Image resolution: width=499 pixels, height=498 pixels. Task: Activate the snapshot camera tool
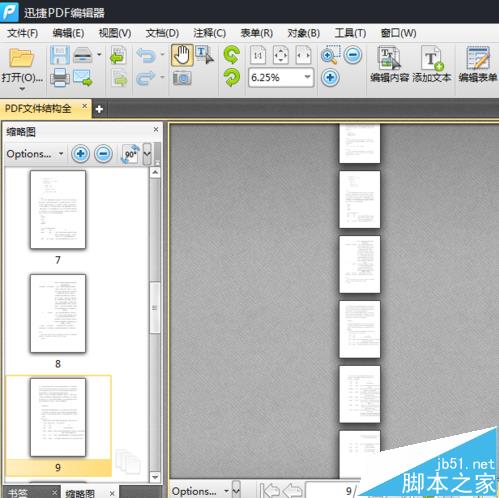click(182, 78)
